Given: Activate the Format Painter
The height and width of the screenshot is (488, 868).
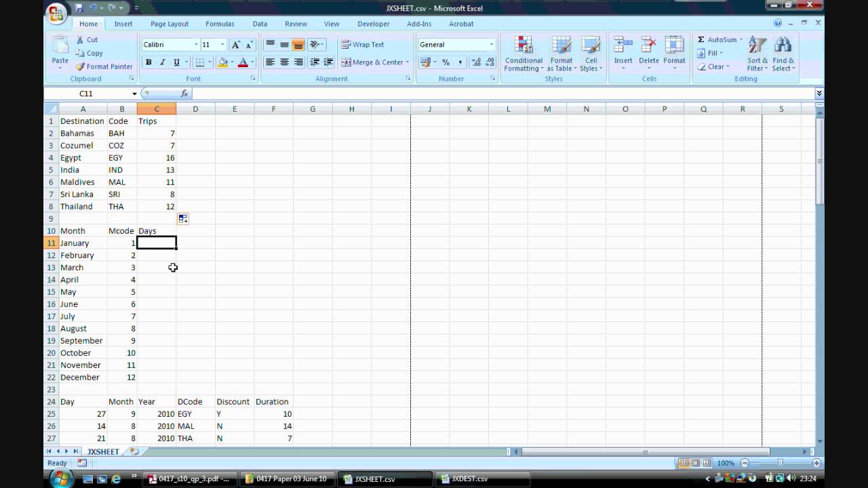Looking at the screenshot, I should (x=104, y=66).
